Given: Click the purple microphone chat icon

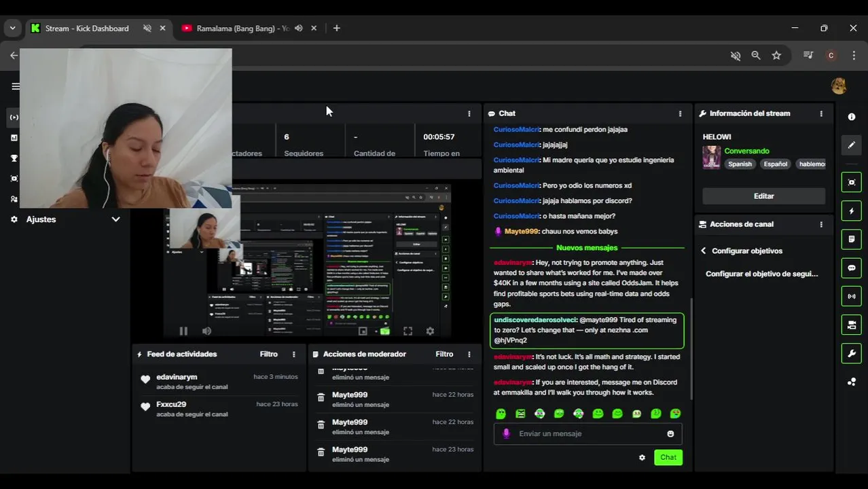Looking at the screenshot, I should coord(505,433).
